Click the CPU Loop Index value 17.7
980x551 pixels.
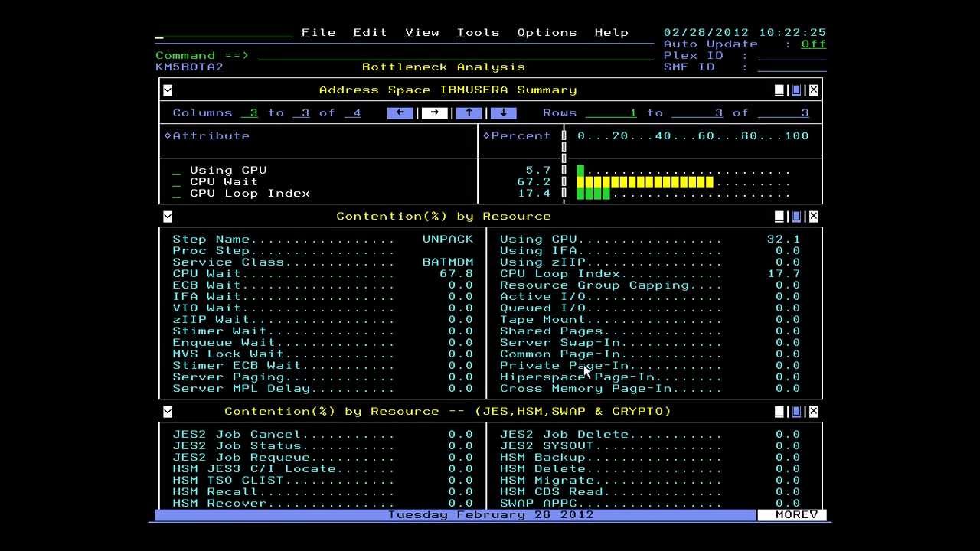783,273
